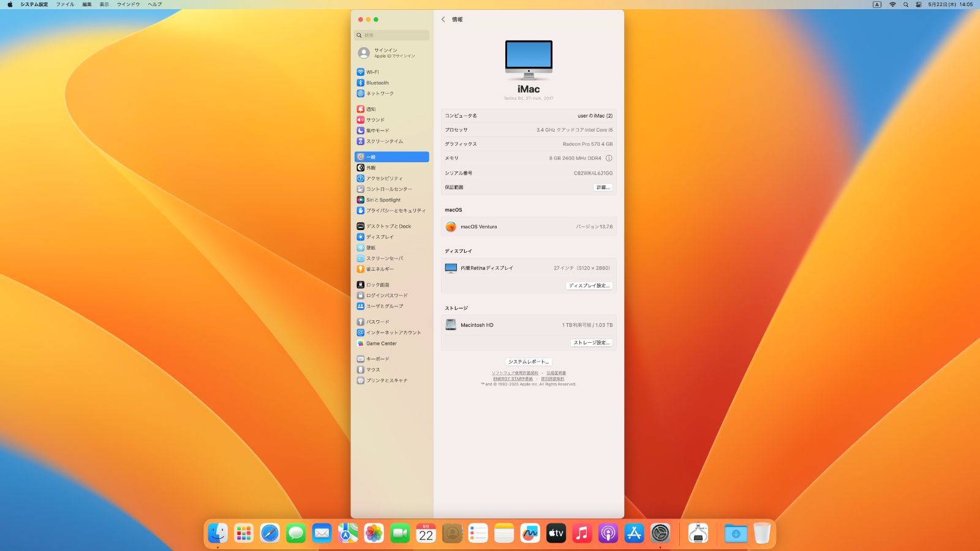Select 集中モード in the sidebar

(x=392, y=130)
